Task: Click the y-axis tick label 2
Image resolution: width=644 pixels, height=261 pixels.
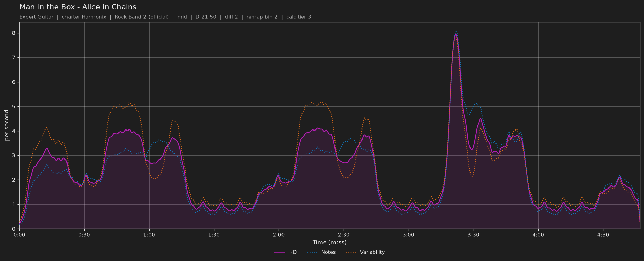Action: click(14, 180)
